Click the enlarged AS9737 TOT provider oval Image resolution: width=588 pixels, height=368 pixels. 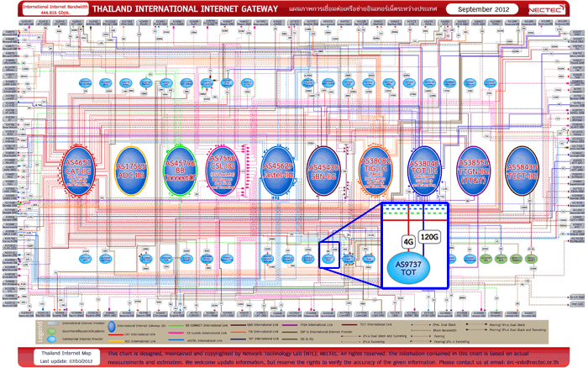click(408, 268)
